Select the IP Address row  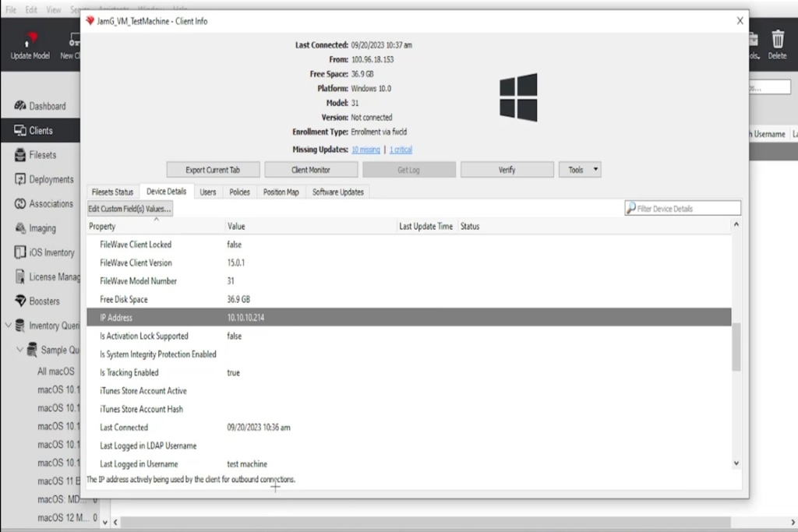coord(408,317)
